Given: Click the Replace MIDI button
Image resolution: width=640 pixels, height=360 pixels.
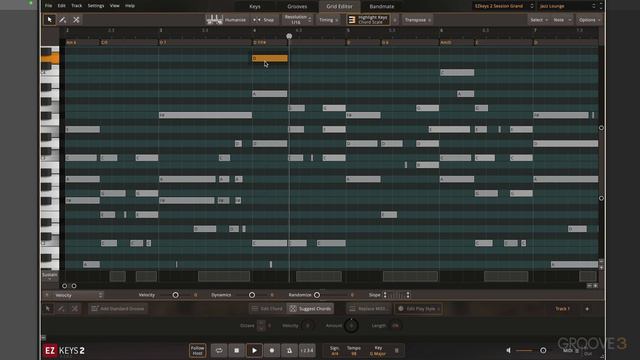Looking at the screenshot, I should pos(369,309).
